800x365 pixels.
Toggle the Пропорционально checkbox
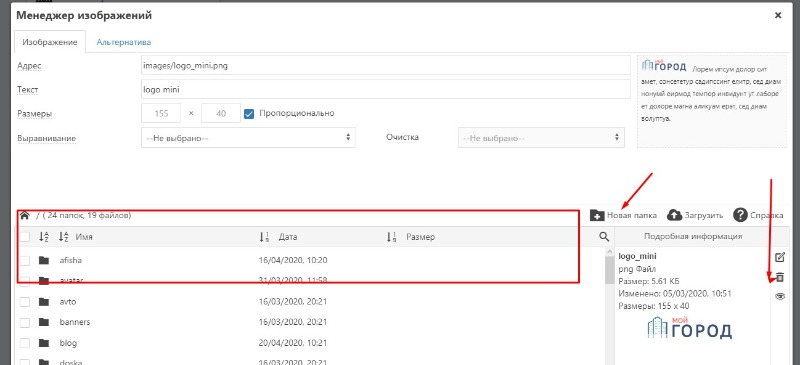point(249,113)
